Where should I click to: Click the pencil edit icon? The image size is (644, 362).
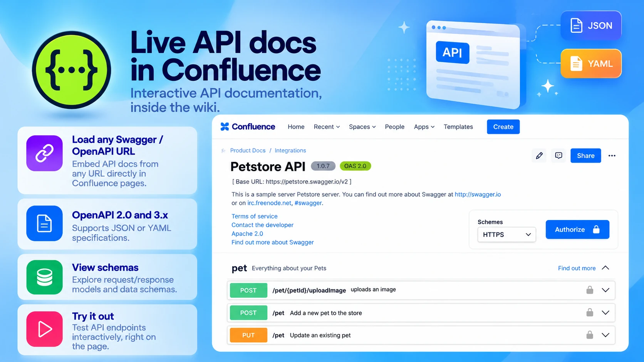[x=539, y=155]
